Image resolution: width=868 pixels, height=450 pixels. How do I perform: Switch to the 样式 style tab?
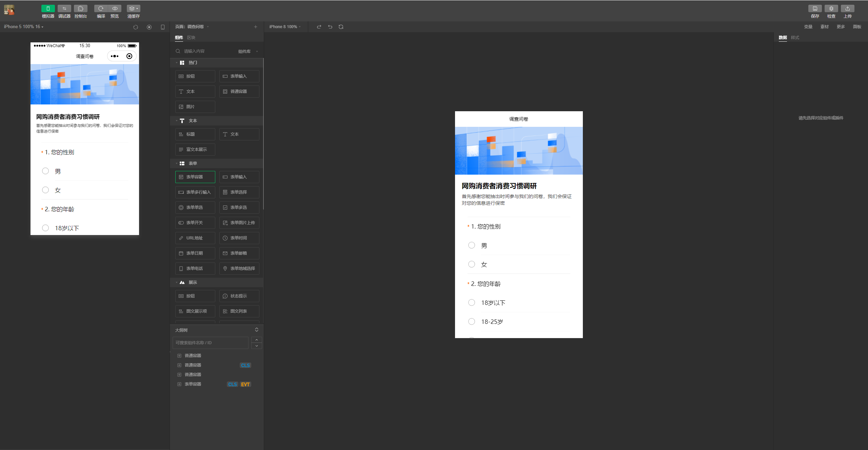795,38
